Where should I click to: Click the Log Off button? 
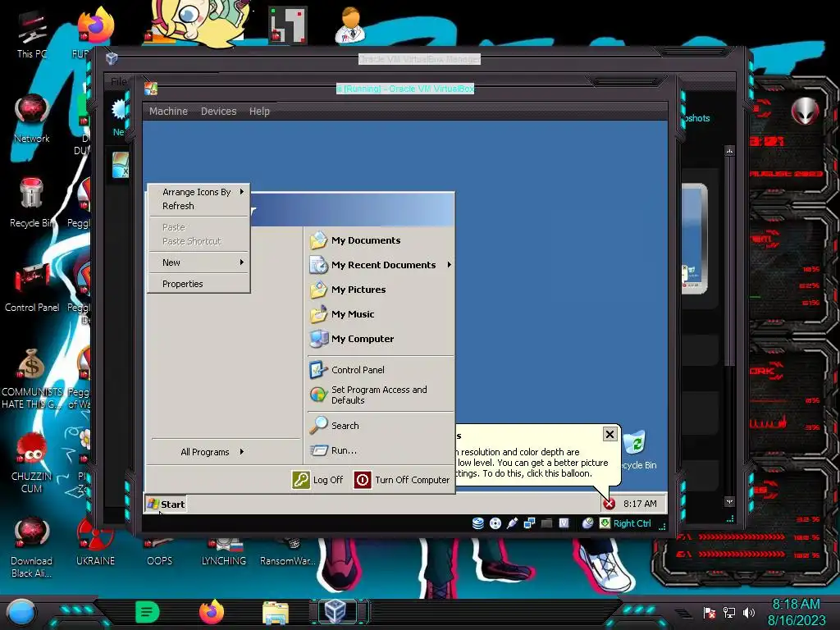(x=317, y=480)
